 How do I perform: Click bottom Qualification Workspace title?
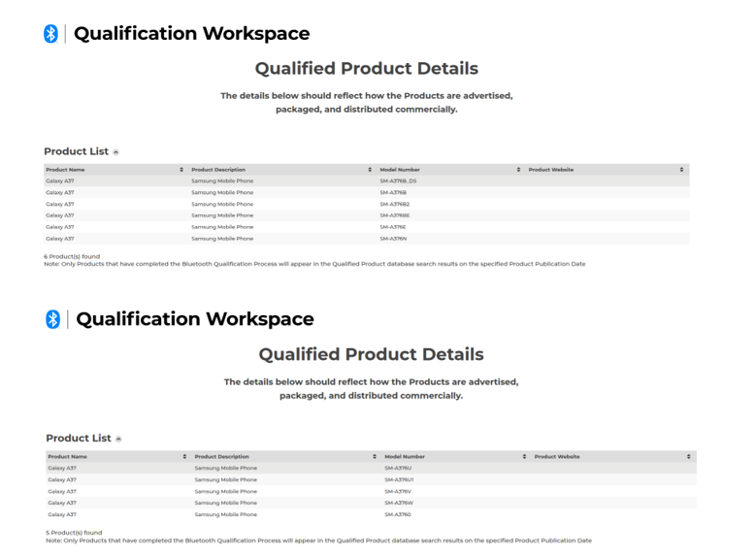194,319
